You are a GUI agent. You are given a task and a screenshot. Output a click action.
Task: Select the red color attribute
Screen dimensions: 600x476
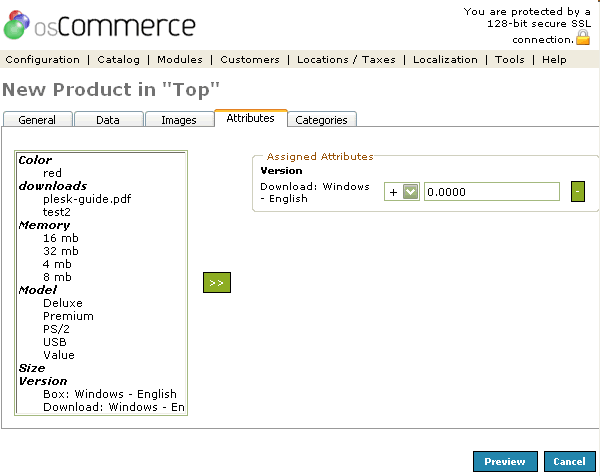(x=52, y=173)
